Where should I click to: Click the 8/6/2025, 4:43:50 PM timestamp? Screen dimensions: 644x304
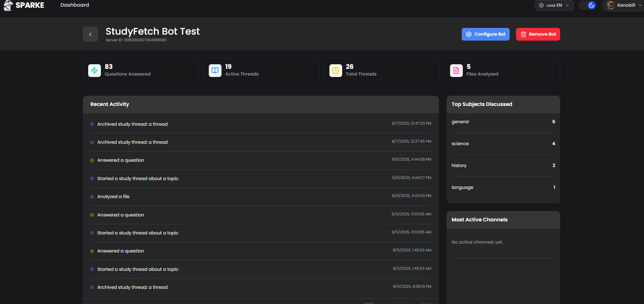point(412,196)
